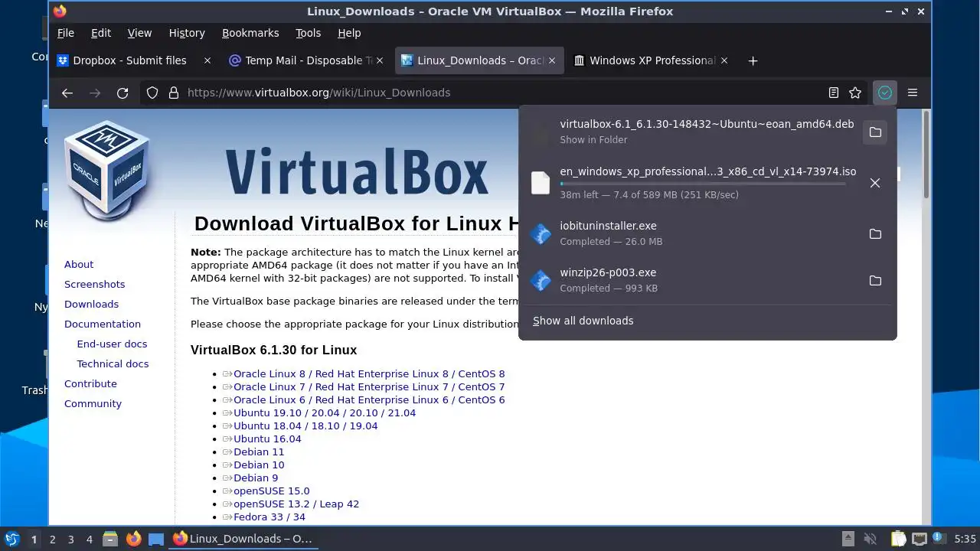Switch to the Temp Mail tab
The image size is (980, 551).
pos(308,60)
